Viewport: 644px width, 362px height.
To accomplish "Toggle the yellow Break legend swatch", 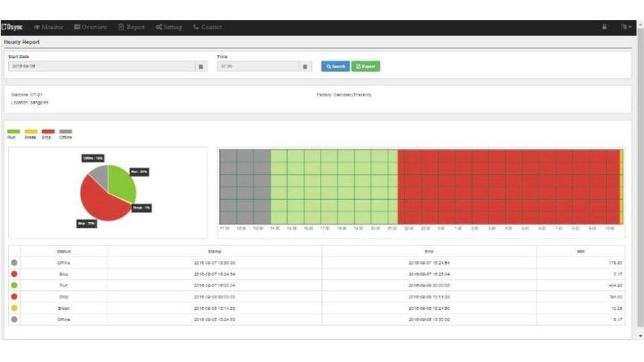I will [x=31, y=132].
